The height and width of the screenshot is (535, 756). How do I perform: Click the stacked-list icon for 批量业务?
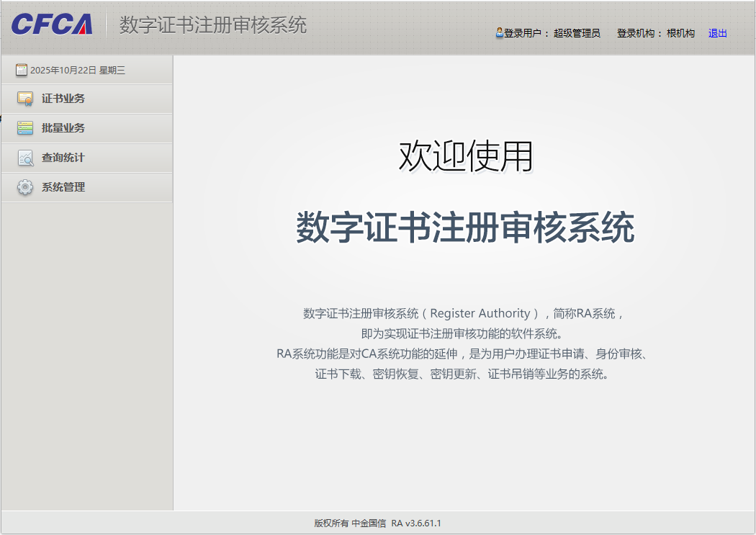24,128
